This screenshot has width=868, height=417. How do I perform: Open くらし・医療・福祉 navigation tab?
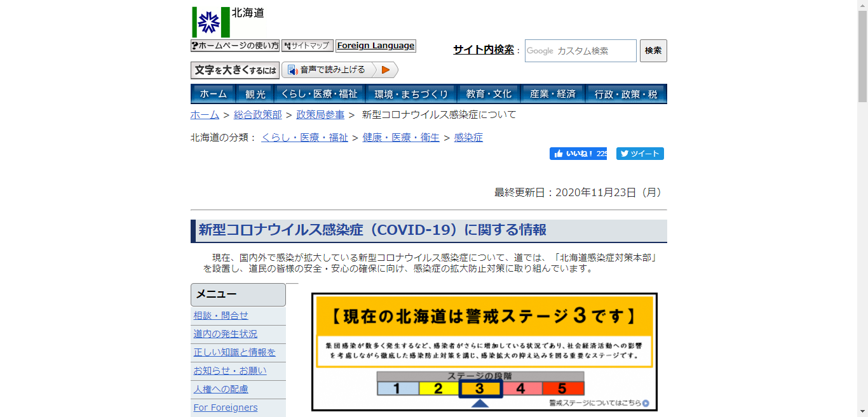click(319, 94)
